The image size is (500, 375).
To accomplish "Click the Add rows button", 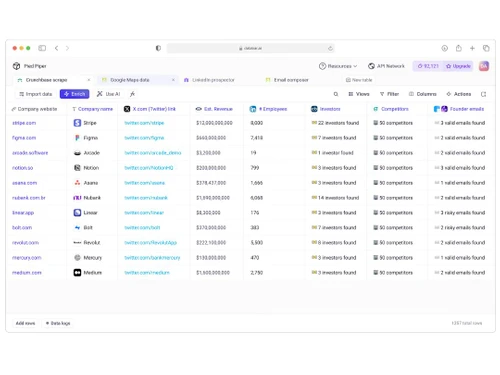I will (x=25, y=323).
